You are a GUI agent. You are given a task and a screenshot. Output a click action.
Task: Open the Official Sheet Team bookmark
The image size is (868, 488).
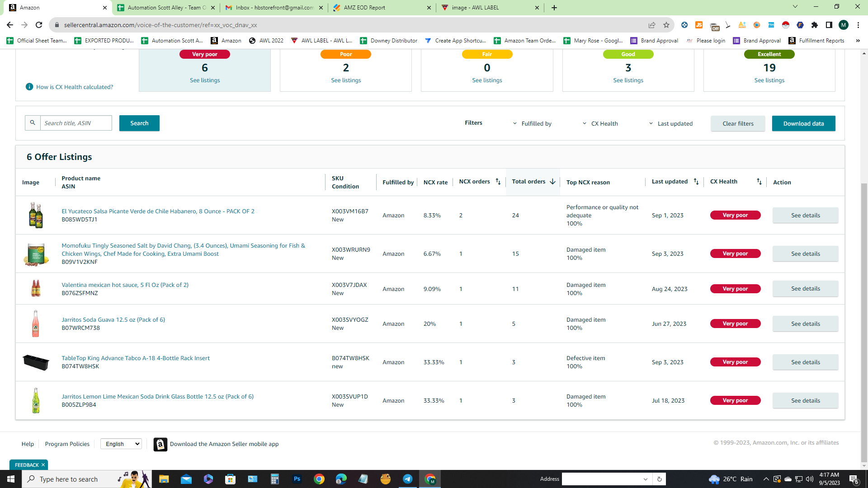[x=37, y=41]
